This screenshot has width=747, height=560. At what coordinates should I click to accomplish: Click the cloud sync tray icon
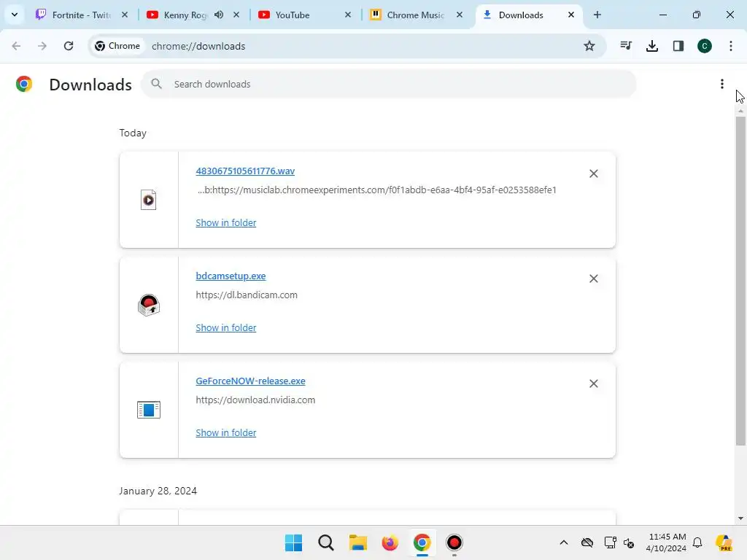tap(587, 542)
